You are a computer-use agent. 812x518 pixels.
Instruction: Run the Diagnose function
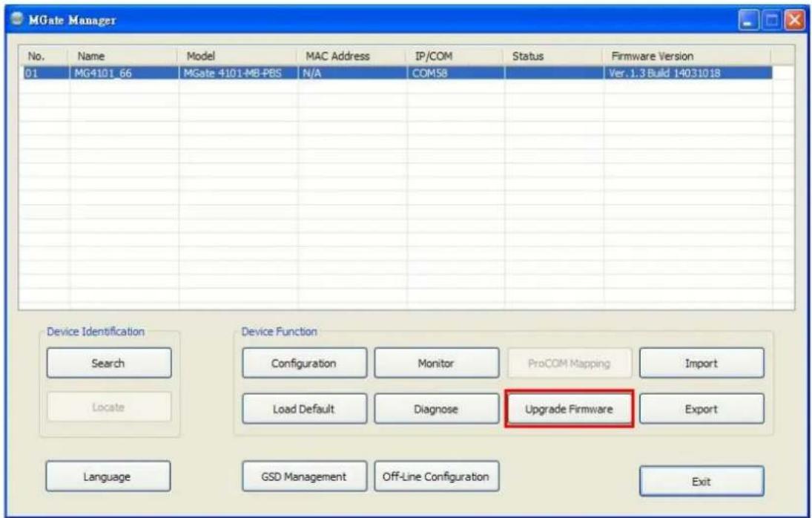[437, 409]
